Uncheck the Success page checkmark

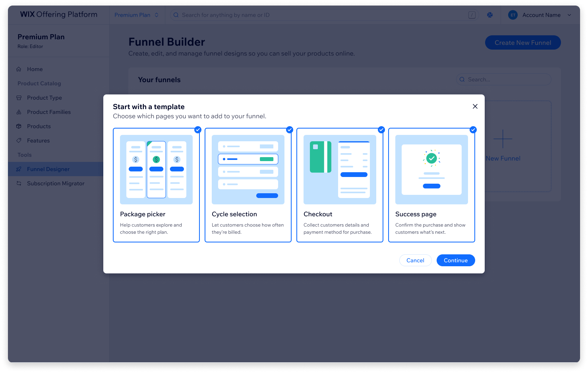[x=473, y=130]
